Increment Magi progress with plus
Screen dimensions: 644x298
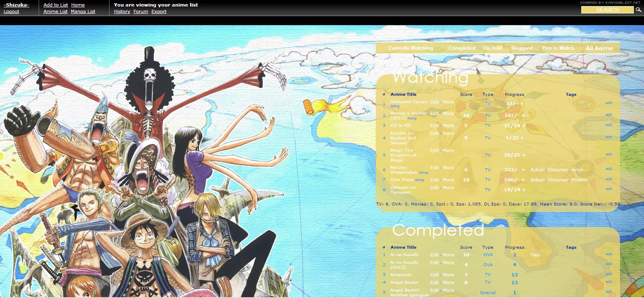[524, 155]
